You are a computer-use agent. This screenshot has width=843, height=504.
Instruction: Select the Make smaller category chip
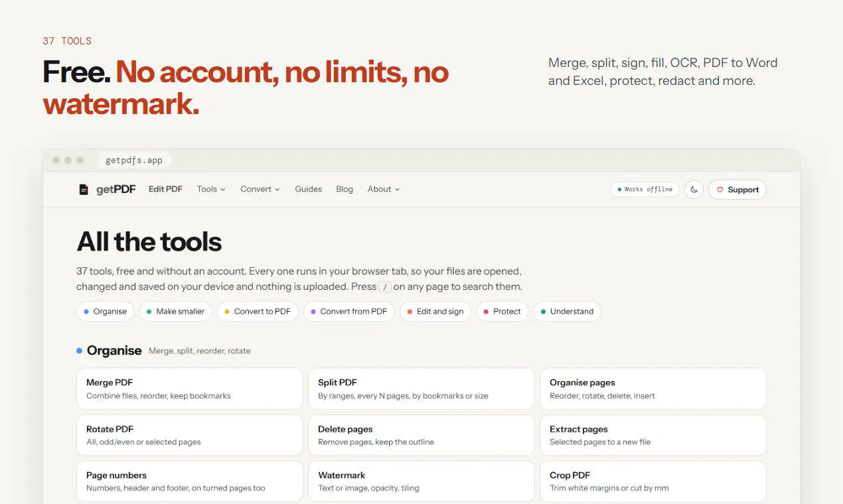coord(176,312)
